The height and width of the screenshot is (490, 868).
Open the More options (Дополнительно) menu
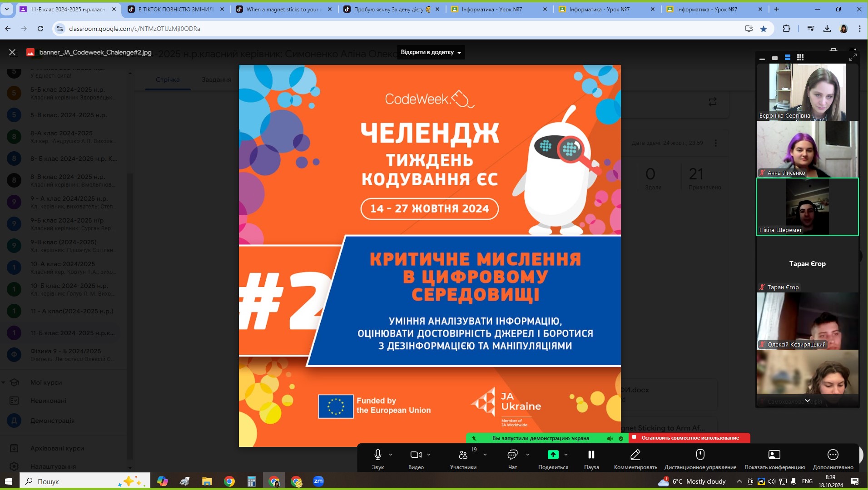(x=833, y=455)
